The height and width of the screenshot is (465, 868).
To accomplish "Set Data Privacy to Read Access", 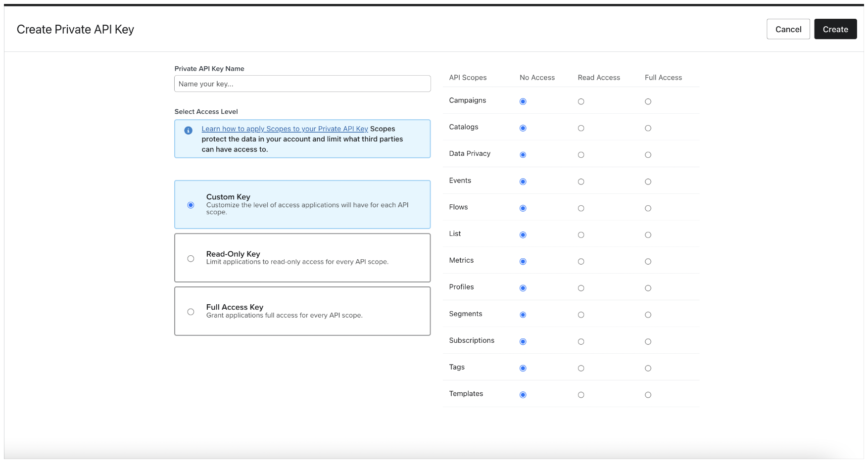I will [581, 155].
